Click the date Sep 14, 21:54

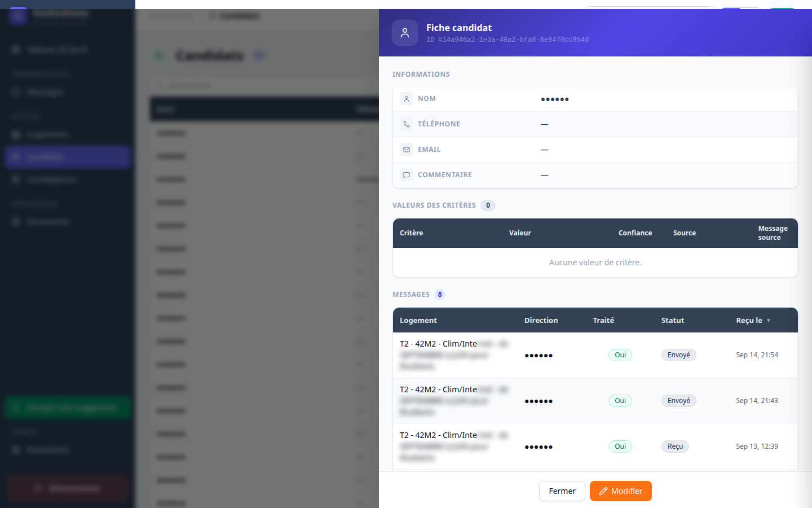(x=757, y=355)
